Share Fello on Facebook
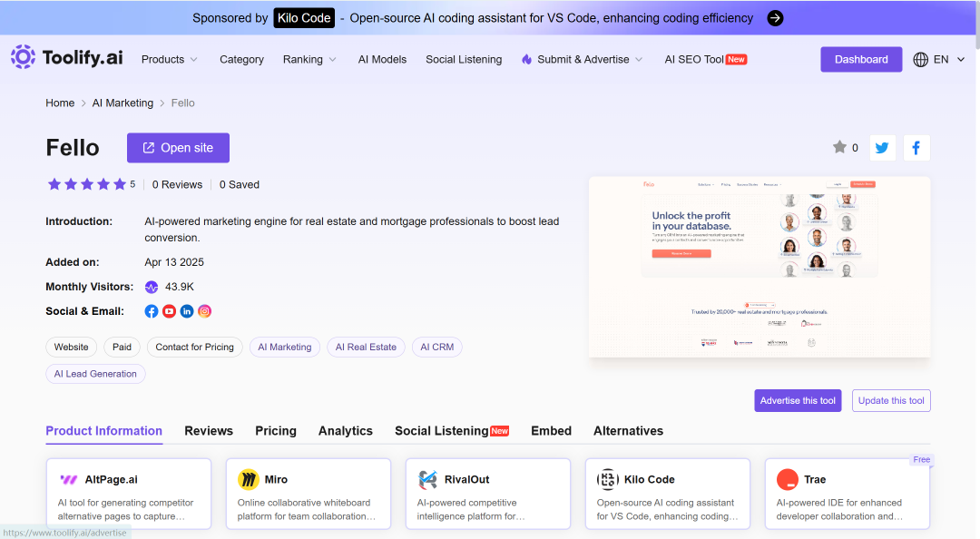 [x=916, y=148]
